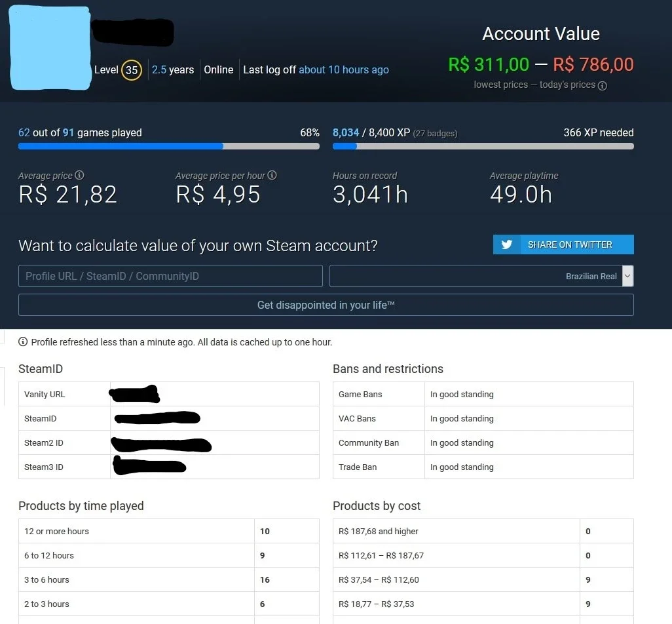Screen dimensions: 672x624
Task: Click 'R$ 18,77 – R$ 37,53' row
Action: pos(483,604)
